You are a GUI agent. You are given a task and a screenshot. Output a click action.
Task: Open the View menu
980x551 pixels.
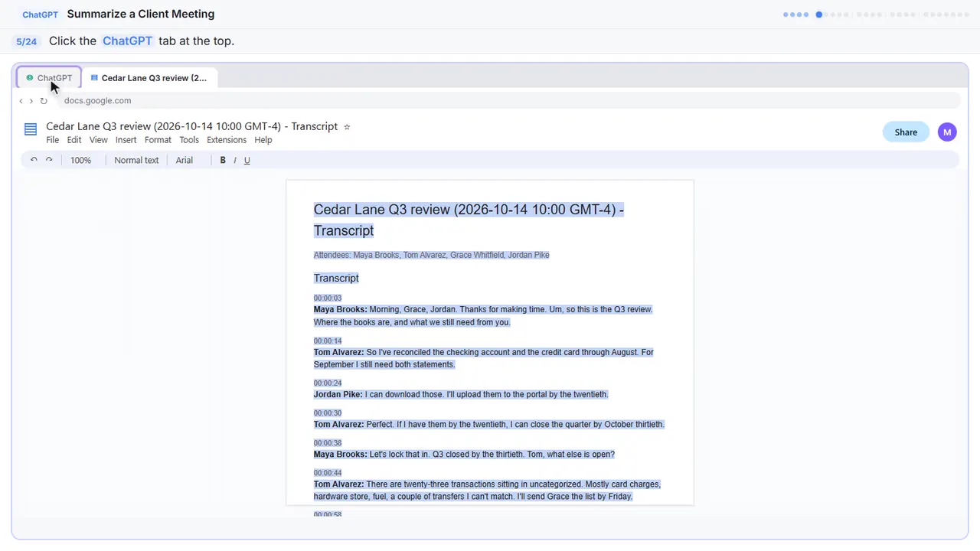(98, 140)
